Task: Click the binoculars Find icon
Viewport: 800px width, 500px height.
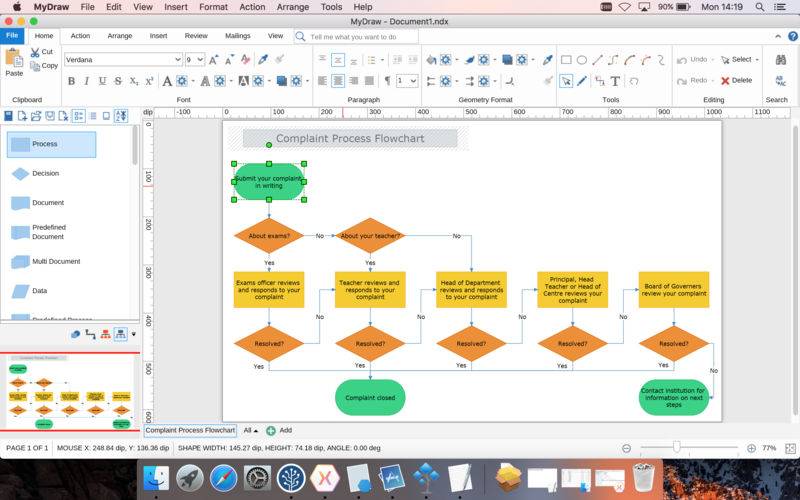Action: (781, 60)
